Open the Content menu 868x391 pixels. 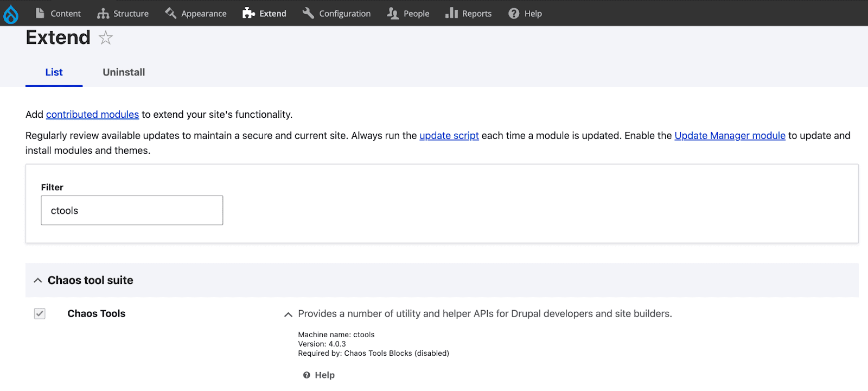coord(58,13)
